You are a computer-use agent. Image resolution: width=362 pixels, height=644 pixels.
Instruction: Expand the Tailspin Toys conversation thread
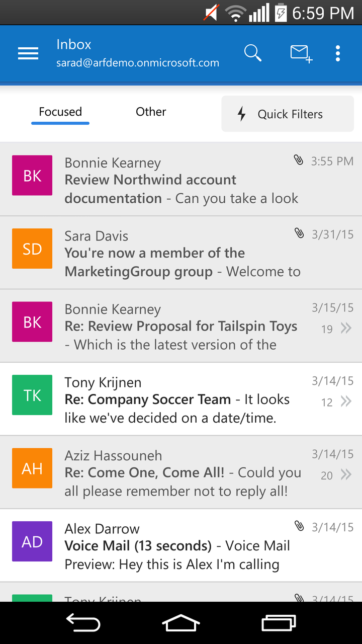point(346,329)
